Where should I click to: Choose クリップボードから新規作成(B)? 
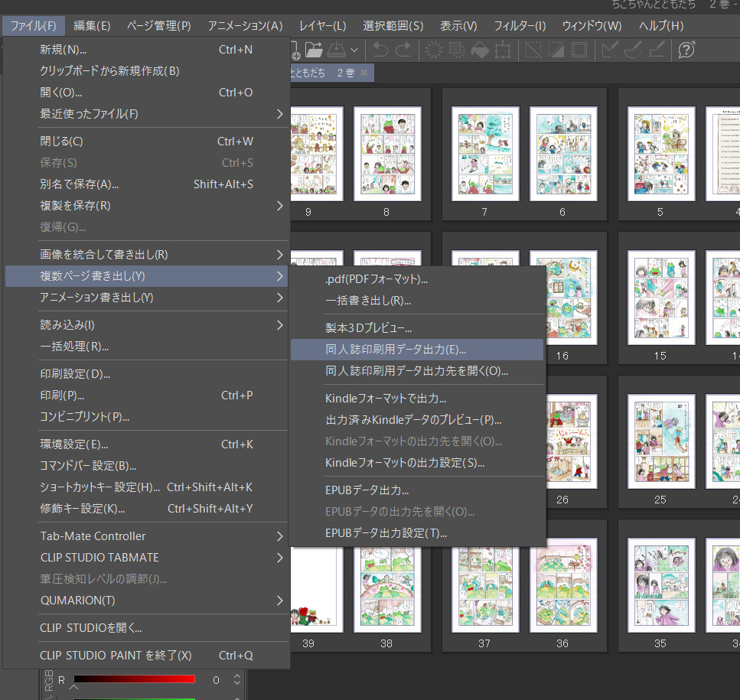[146, 70]
